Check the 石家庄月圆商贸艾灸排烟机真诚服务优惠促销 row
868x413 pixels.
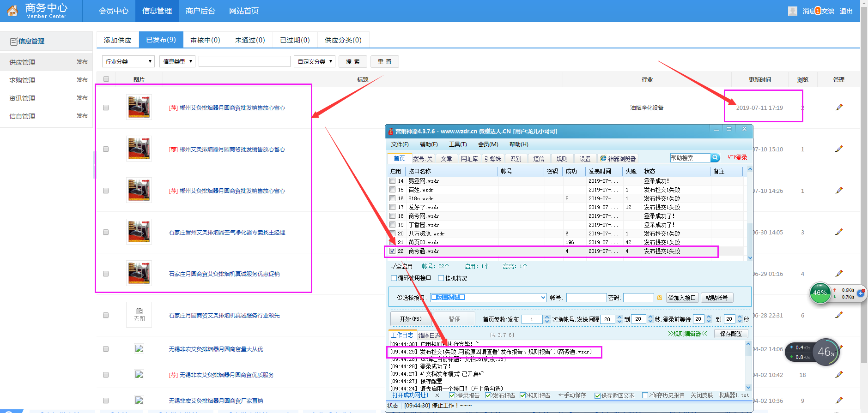tap(106, 274)
